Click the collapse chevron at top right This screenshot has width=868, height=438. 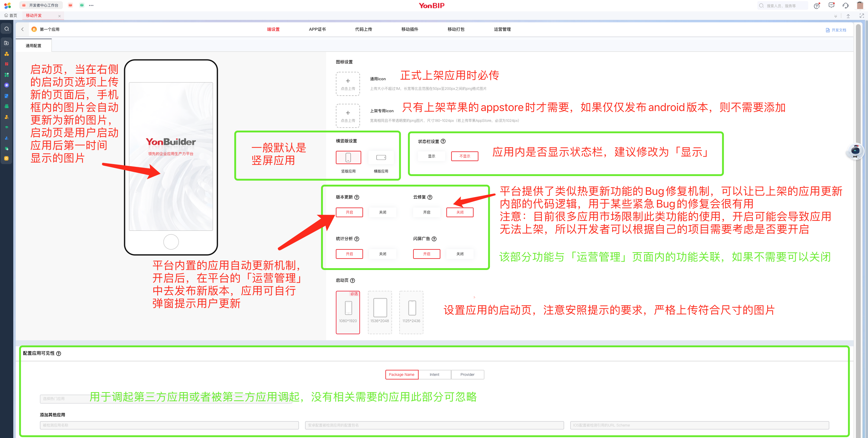[835, 16]
